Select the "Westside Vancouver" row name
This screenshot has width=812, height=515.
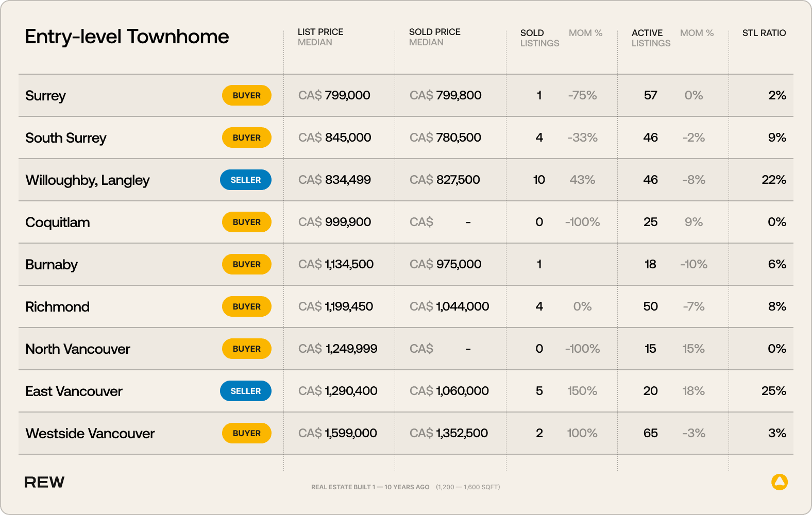point(90,434)
